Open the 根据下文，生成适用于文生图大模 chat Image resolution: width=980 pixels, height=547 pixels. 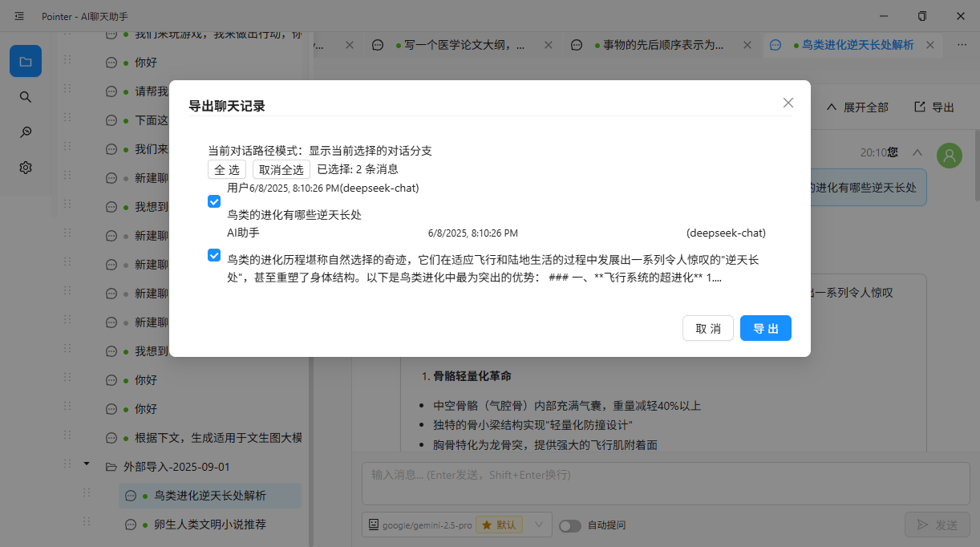tap(218, 438)
